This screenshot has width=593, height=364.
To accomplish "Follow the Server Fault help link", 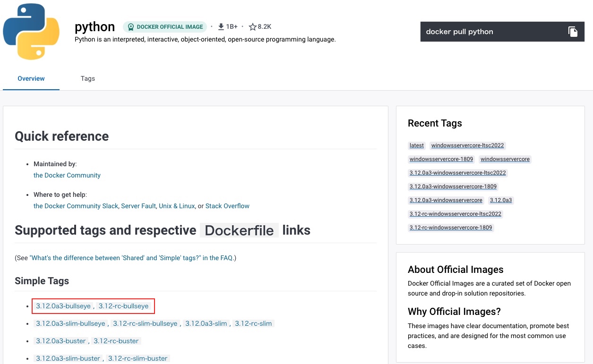I will click(x=138, y=206).
